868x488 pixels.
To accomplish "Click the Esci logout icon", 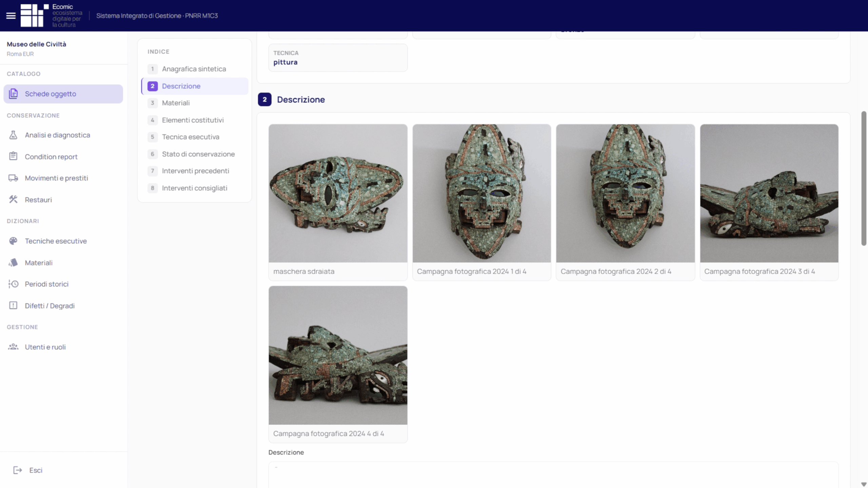I will tap(18, 470).
